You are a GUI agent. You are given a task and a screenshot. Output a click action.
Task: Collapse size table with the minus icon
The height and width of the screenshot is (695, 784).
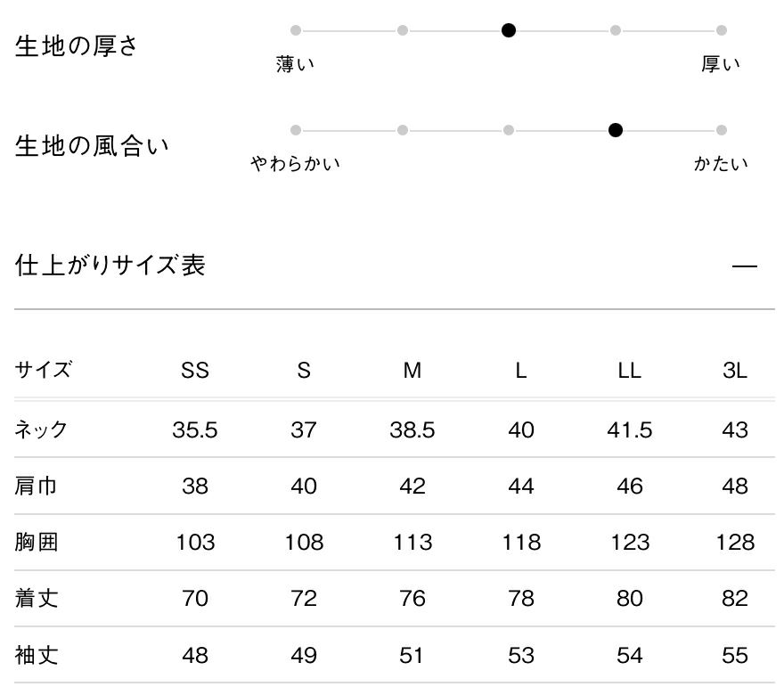[744, 266]
